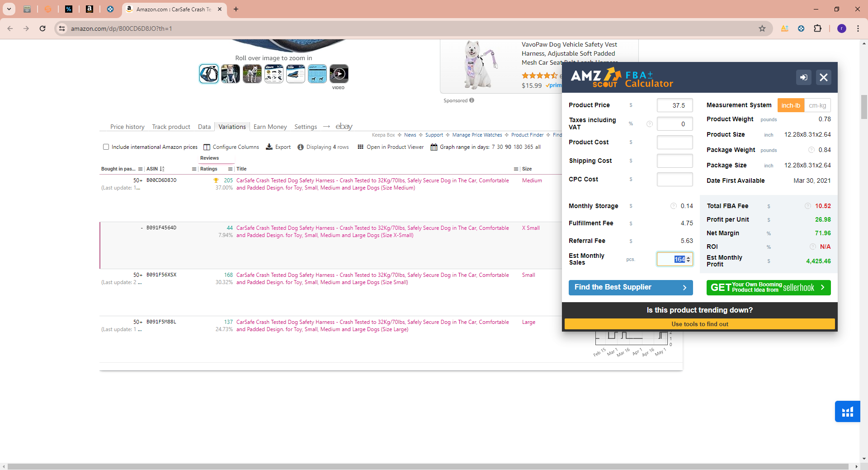The image size is (868, 470).
Task: Click the help icon beside Total FBA Fee
Action: tap(808, 206)
